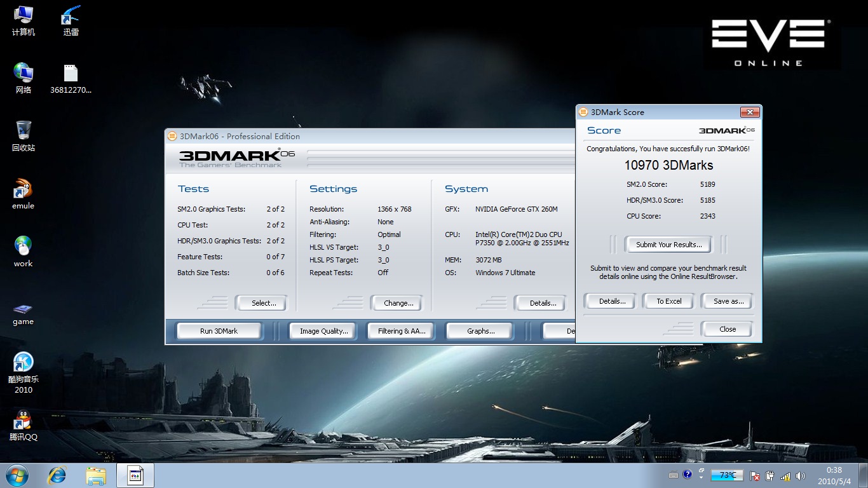Click the 73°C temperature gauge in taskbar
Viewport: 868px width, 488px height.
728,475
